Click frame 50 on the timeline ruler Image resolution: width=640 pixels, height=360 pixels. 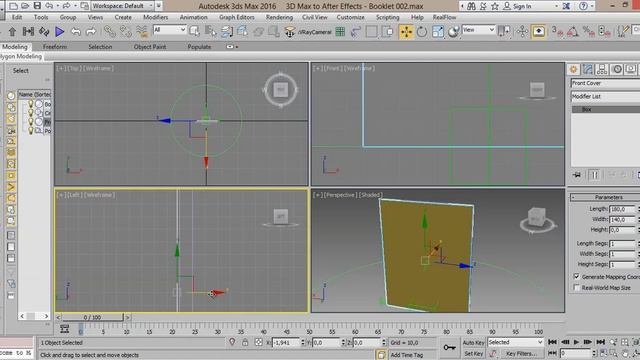point(309,331)
